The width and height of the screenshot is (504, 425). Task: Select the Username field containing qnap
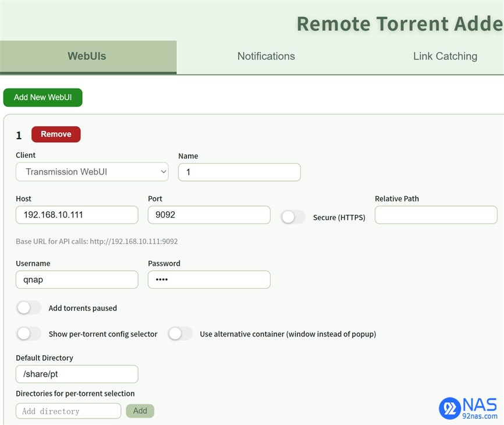(x=77, y=279)
